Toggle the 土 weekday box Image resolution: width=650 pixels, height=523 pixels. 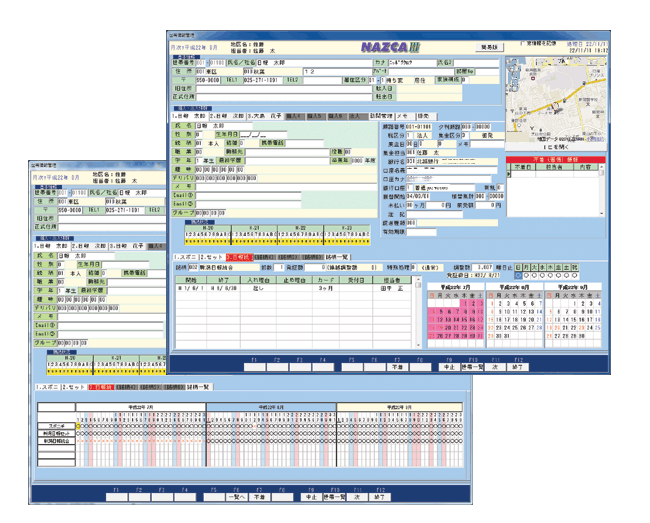pyautogui.click(x=567, y=267)
